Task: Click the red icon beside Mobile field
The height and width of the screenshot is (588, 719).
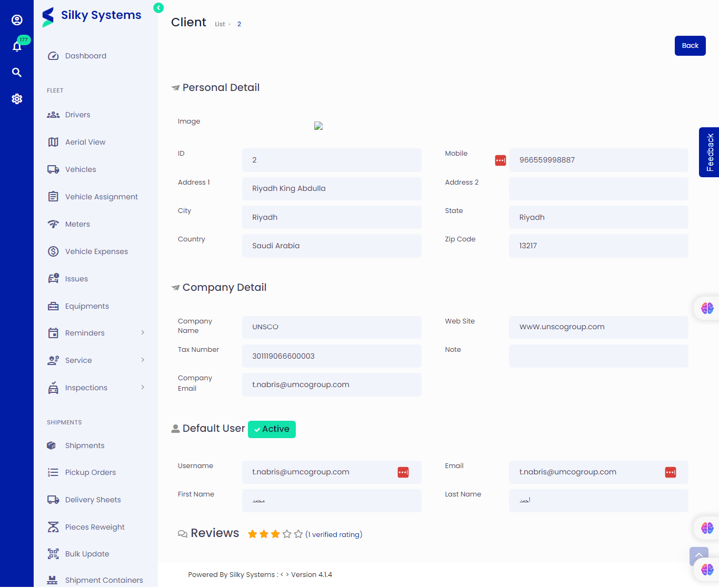Action: point(501,160)
